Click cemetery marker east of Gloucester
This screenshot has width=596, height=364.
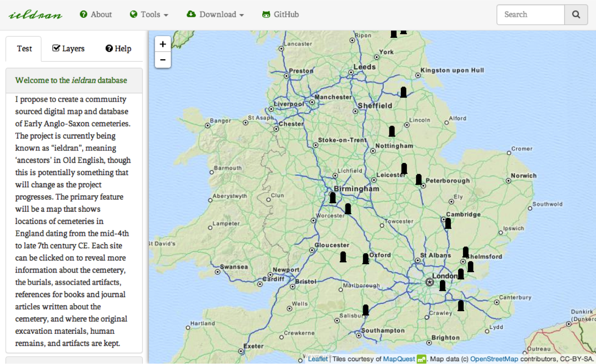click(343, 257)
